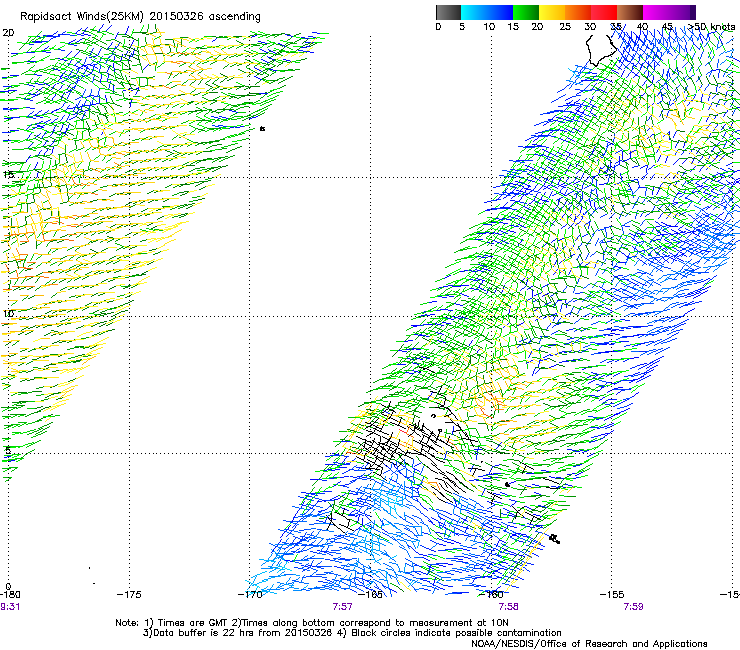Click the '20' latitude label at top left

[8, 33]
